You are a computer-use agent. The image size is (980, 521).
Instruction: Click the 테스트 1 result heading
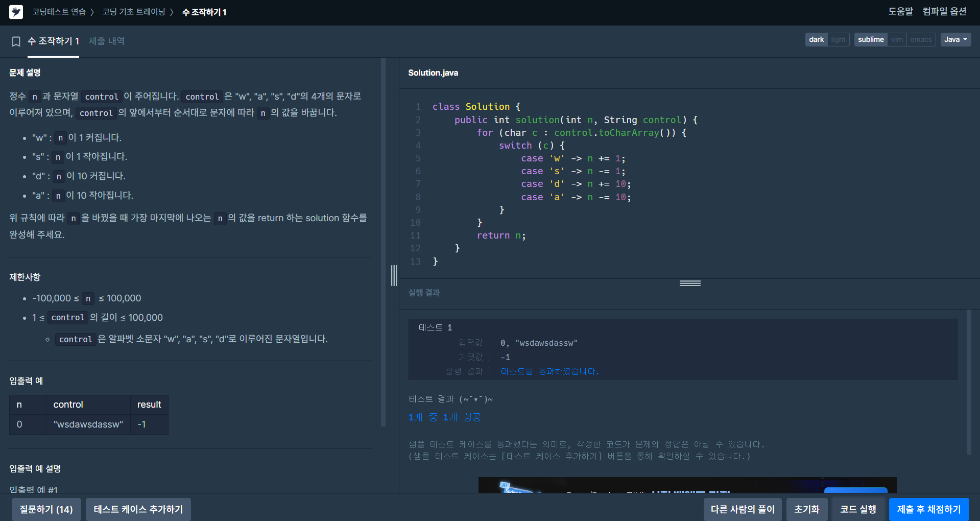435,327
